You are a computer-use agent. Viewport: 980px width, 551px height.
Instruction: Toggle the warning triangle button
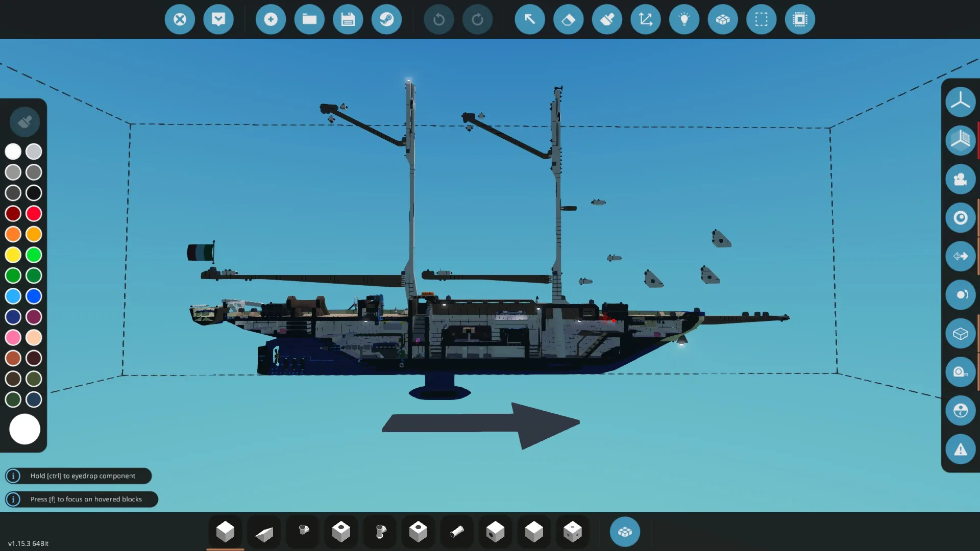(960, 449)
